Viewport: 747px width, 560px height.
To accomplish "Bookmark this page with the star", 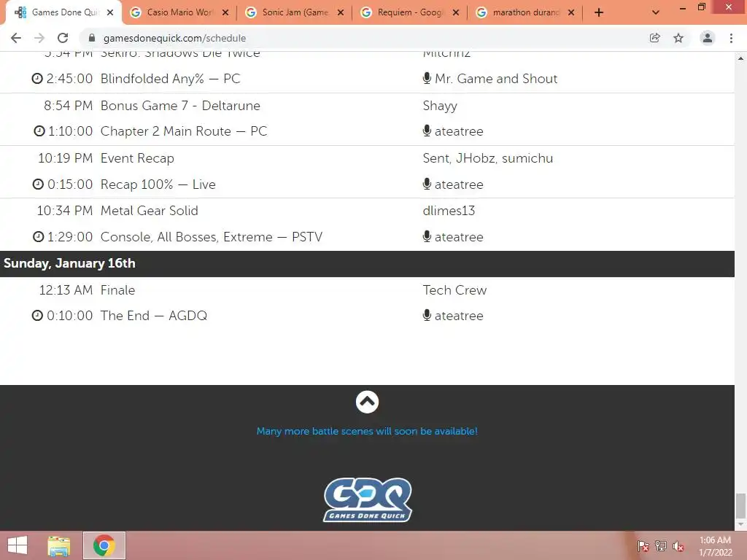I will click(x=678, y=38).
